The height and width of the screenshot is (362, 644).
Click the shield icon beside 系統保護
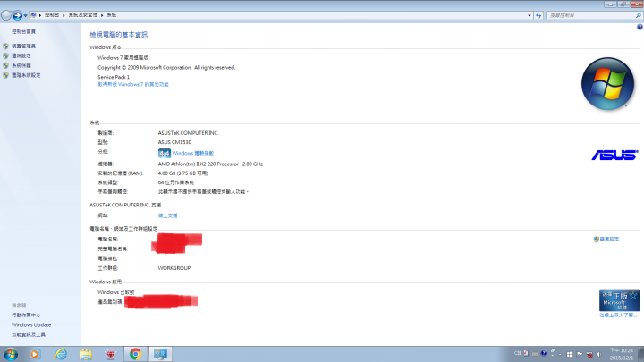[x=5, y=65]
